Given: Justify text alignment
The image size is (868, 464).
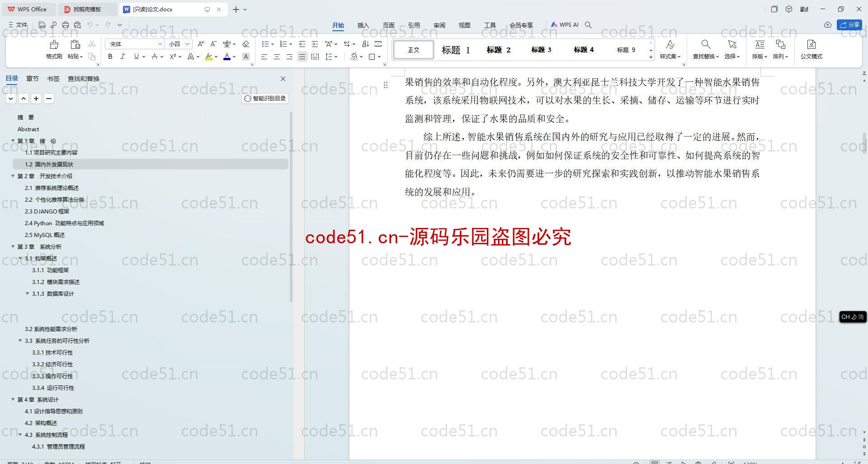Looking at the screenshot, I should (302, 57).
